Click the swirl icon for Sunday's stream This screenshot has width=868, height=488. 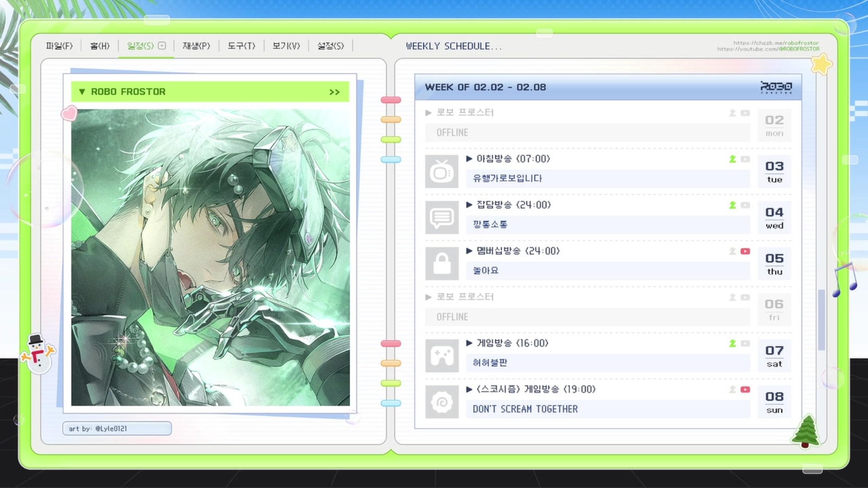point(442,402)
